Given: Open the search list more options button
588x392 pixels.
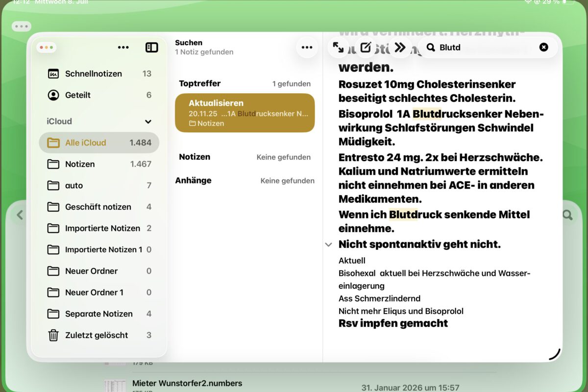Looking at the screenshot, I should (x=307, y=48).
